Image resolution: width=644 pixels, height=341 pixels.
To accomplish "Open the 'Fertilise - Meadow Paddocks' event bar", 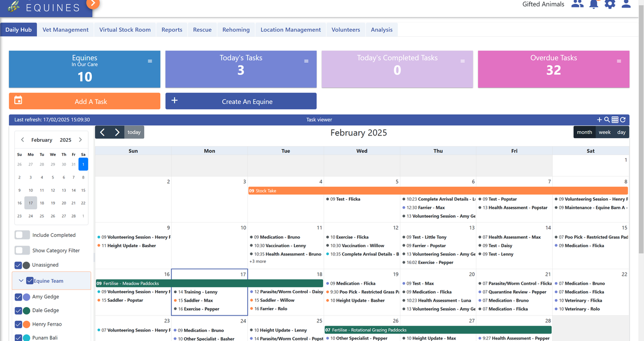I will tap(209, 284).
